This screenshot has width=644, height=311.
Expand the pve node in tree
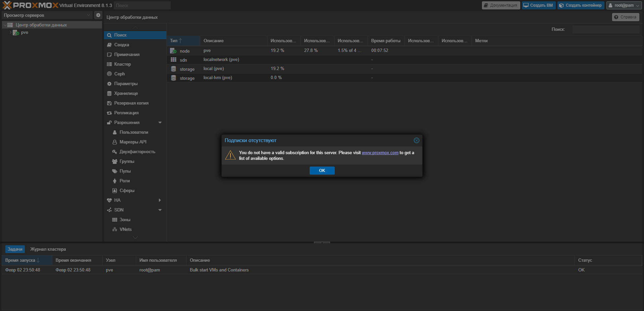coord(10,33)
